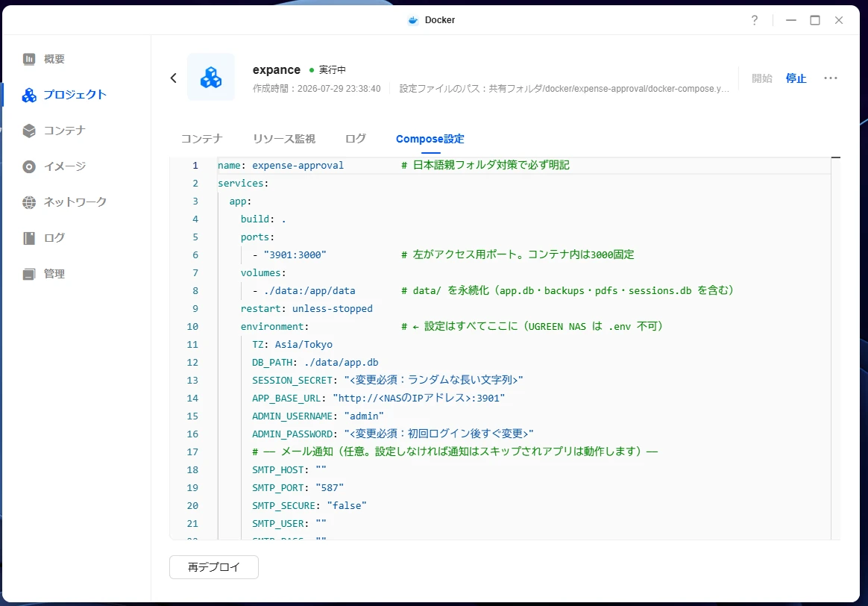Click the 再デプロイ redeploy button
Viewport: 868px width, 606px height.
pyautogui.click(x=214, y=567)
